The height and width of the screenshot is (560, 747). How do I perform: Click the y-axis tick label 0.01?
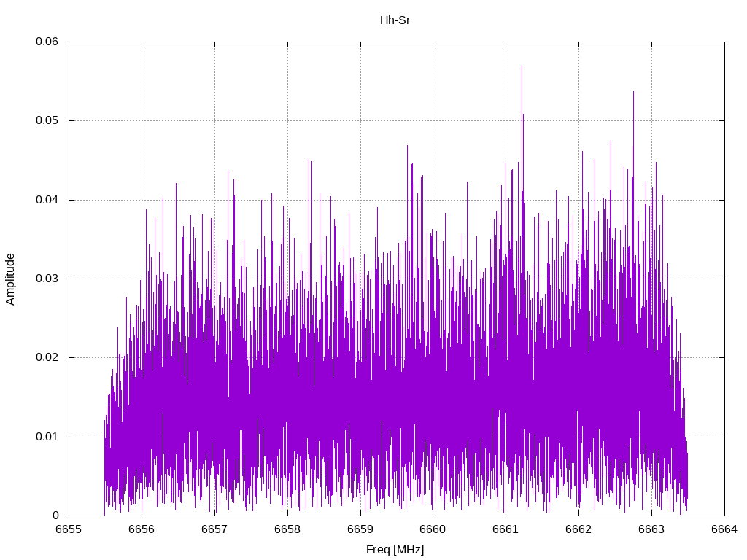pyautogui.click(x=47, y=437)
